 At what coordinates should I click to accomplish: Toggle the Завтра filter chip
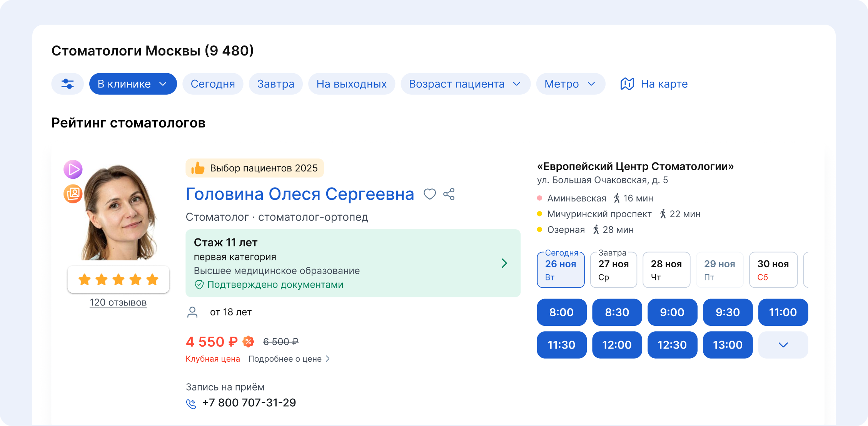pos(276,84)
